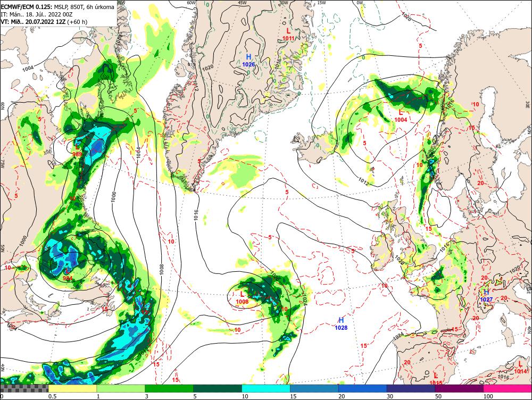Click the low labeled L 1015 over southern Spain
This screenshot has height=400, width=532.
[x=436, y=379]
